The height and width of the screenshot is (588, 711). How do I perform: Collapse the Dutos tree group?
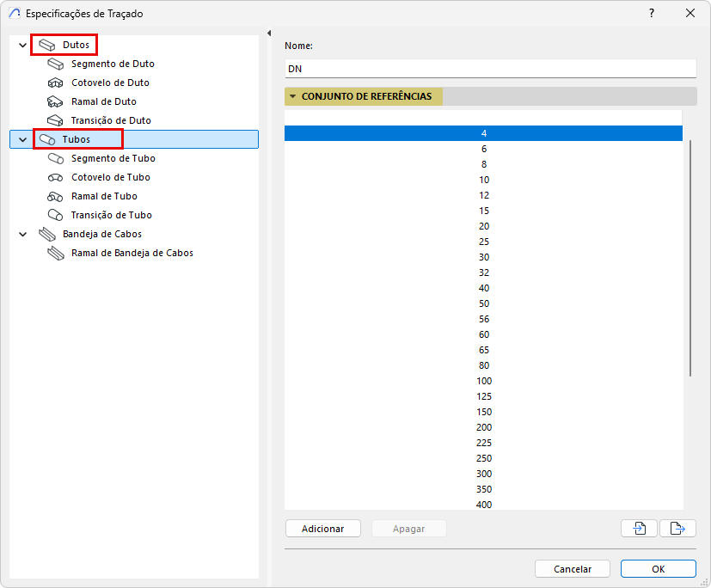(22, 45)
